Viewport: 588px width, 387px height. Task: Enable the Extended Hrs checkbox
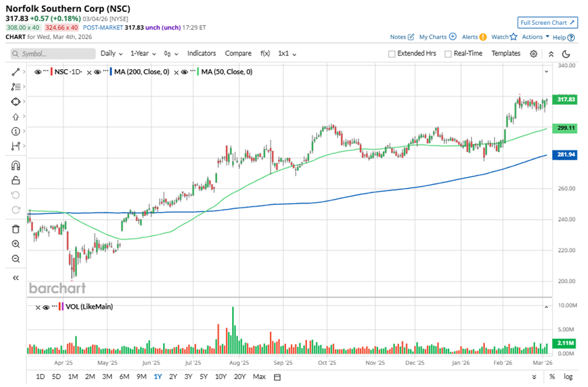392,54
